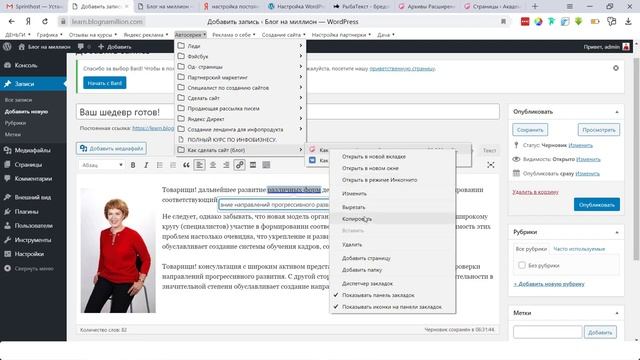Switch to the Sprinthost browser tab
Screen dimensions: 640x360
point(34,7)
